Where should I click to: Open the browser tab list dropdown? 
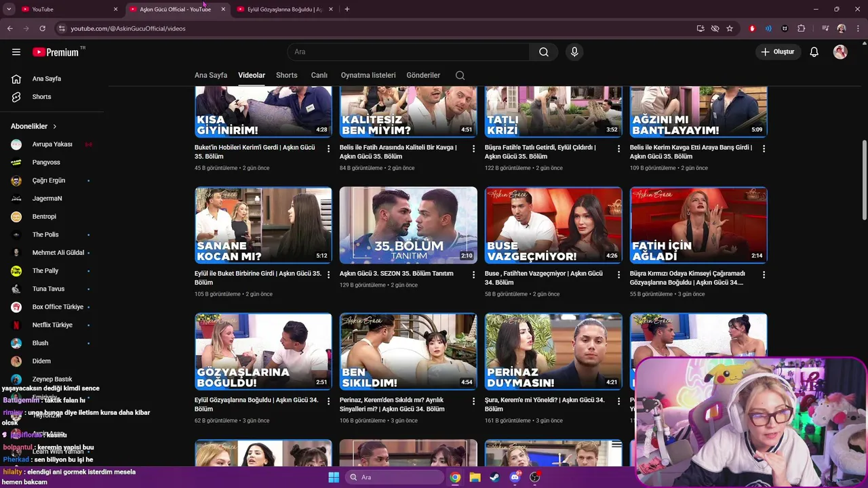click(9, 9)
